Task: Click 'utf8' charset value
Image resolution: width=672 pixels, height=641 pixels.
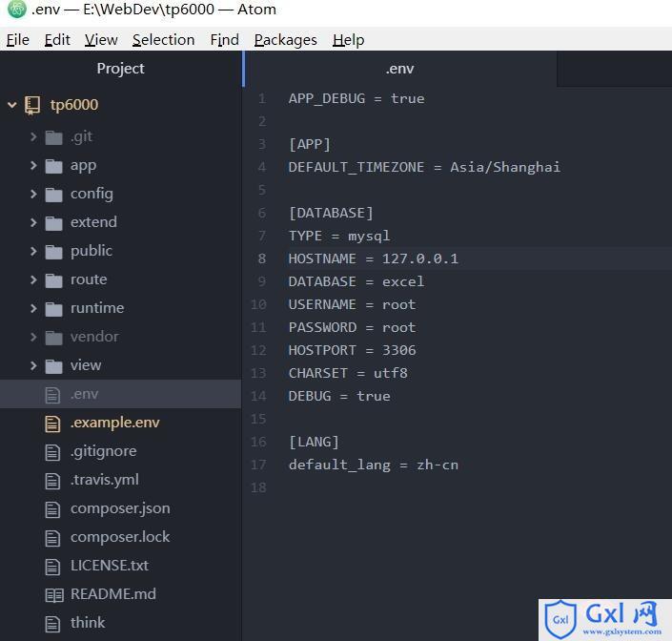Action: (391, 373)
